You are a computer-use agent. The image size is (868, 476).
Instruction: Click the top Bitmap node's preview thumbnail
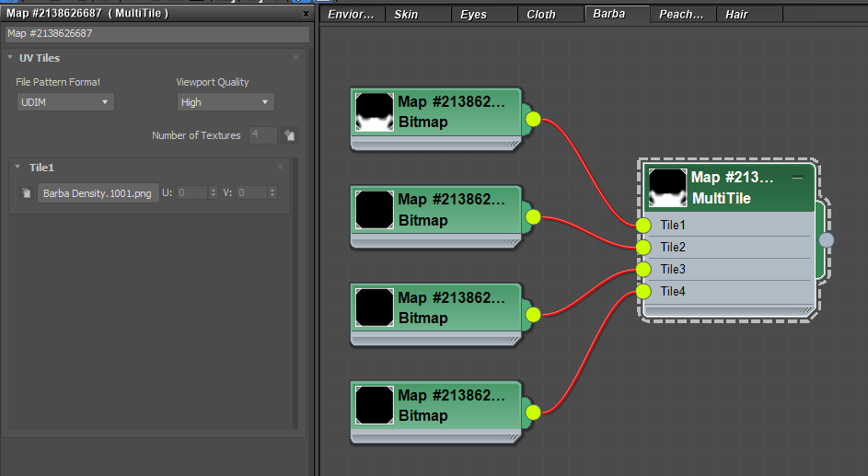[375, 111]
